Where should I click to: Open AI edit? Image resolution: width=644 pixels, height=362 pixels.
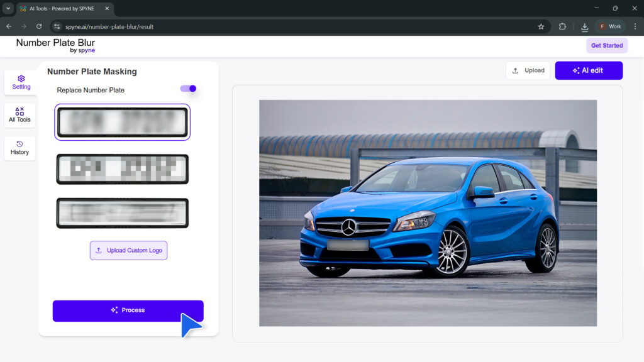tap(589, 70)
